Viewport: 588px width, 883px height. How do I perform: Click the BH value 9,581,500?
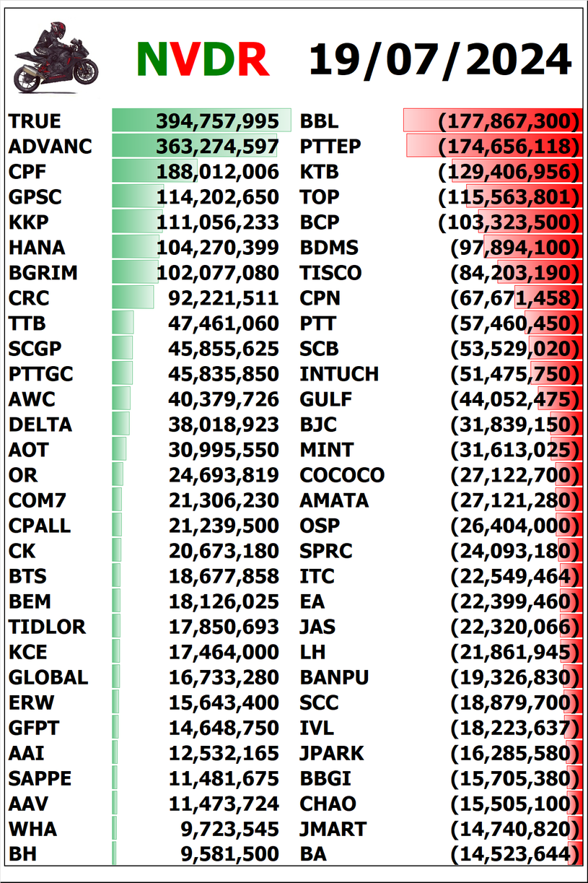(229, 854)
